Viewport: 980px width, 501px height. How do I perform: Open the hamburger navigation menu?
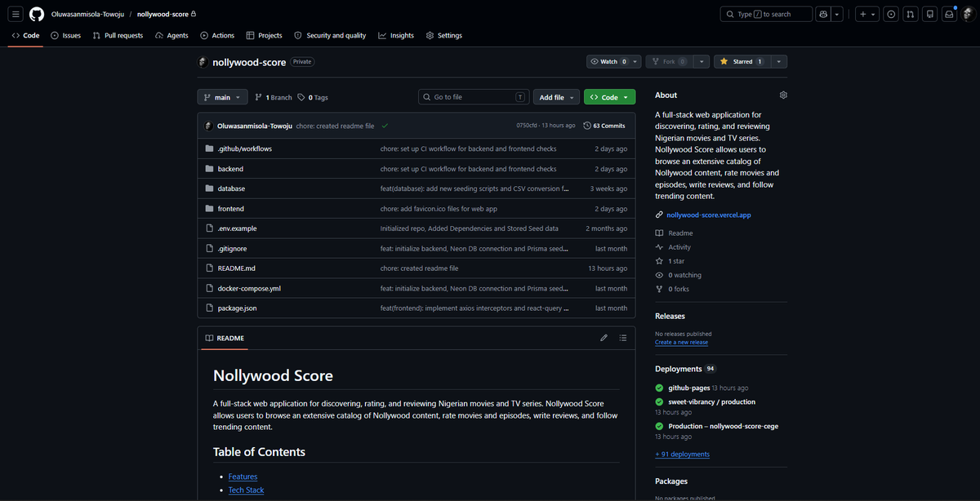coord(16,14)
